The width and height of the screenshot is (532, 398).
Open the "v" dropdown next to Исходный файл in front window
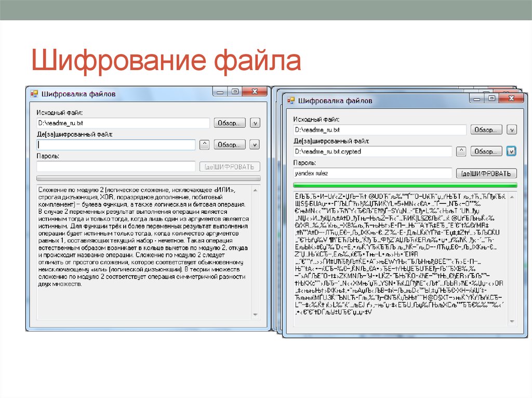point(512,129)
